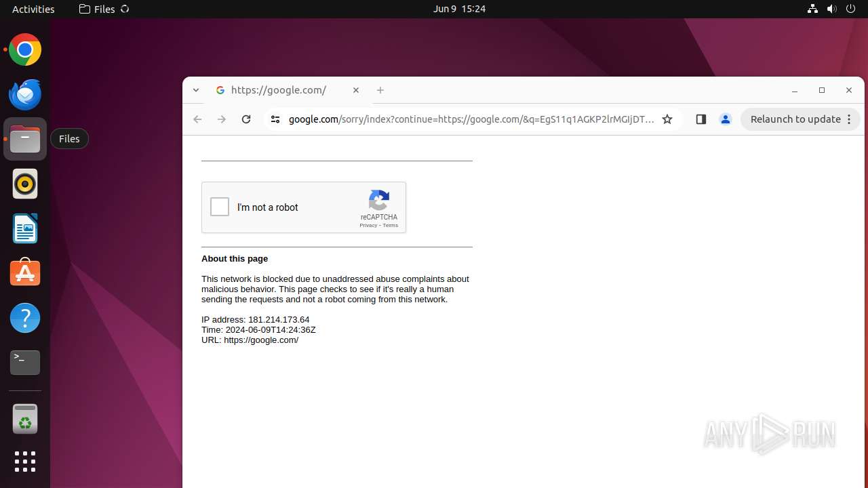
Task: Expand the tab search dropdown chevron
Action: coord(196,90)
